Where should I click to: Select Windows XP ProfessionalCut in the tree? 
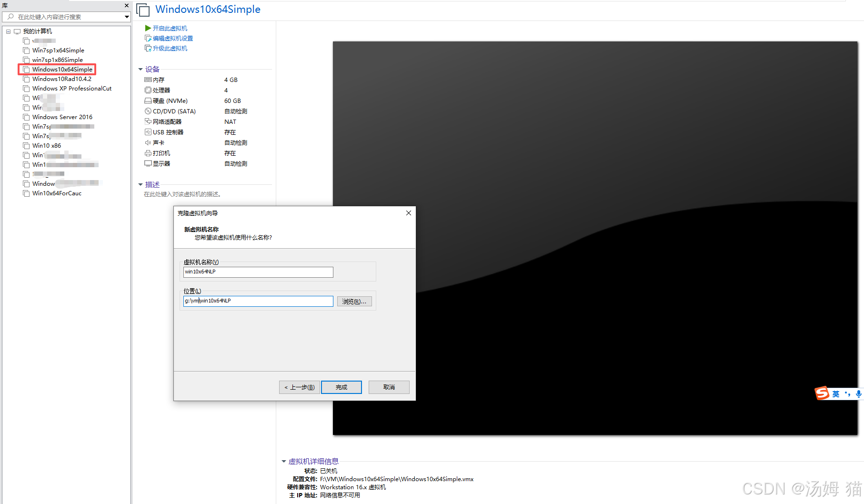[72, 89]
